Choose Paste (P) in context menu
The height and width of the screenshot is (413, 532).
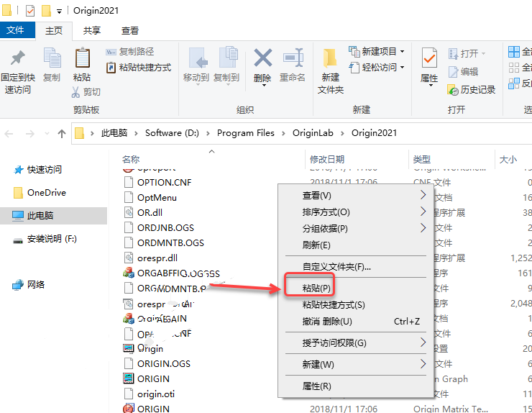356,289
